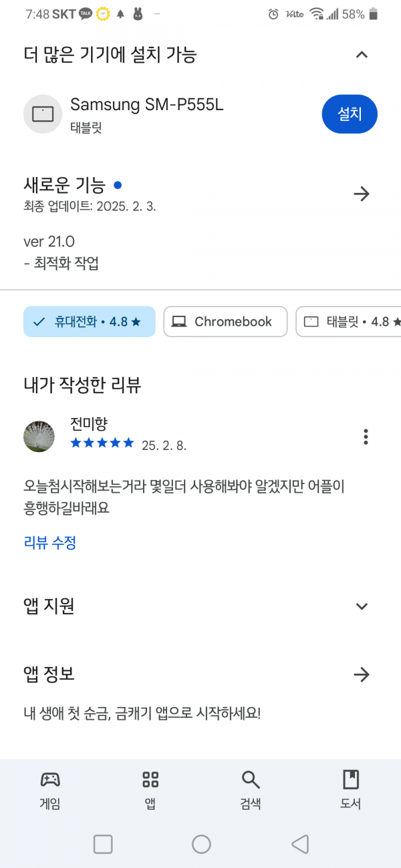Viewport: 401px width, 868px height.
Task: Expand the 앱 지원 section chevron
Action: coord(362,607)
